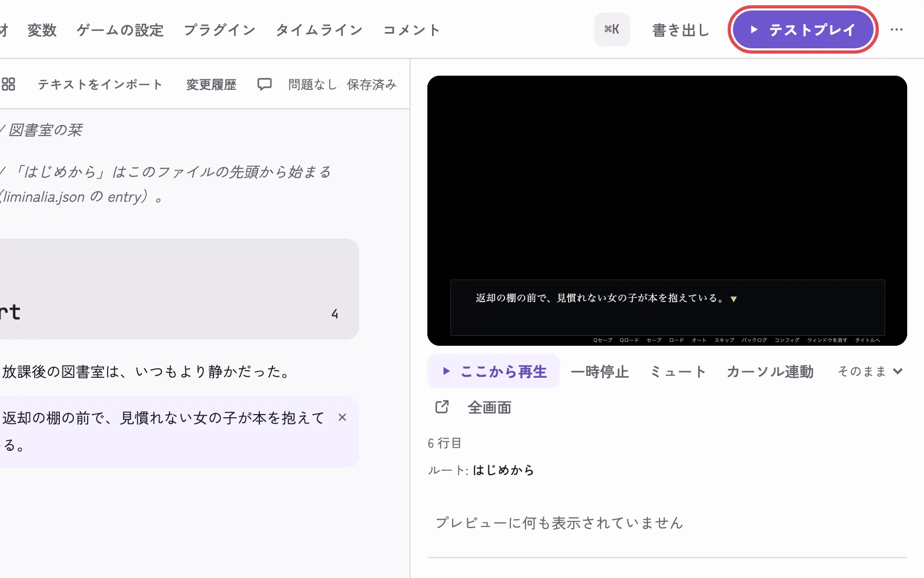The height and width of the screenshot is (578, 924).
Task: Open the 変更履歴 change history
Action: (x=211, y=85)
